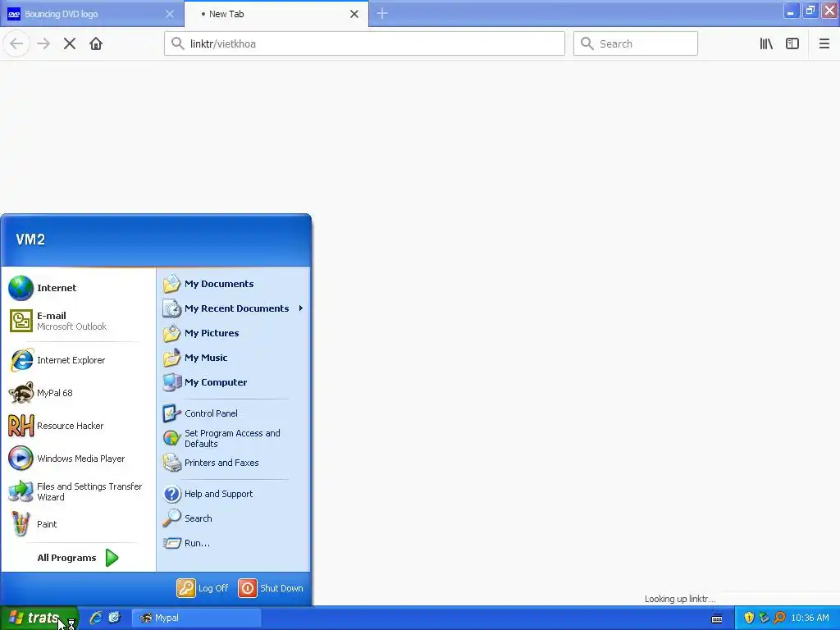Click the address bar with linktr/vietkhoa
This screenshot has width=840, height=630.
tap(364, 43)
